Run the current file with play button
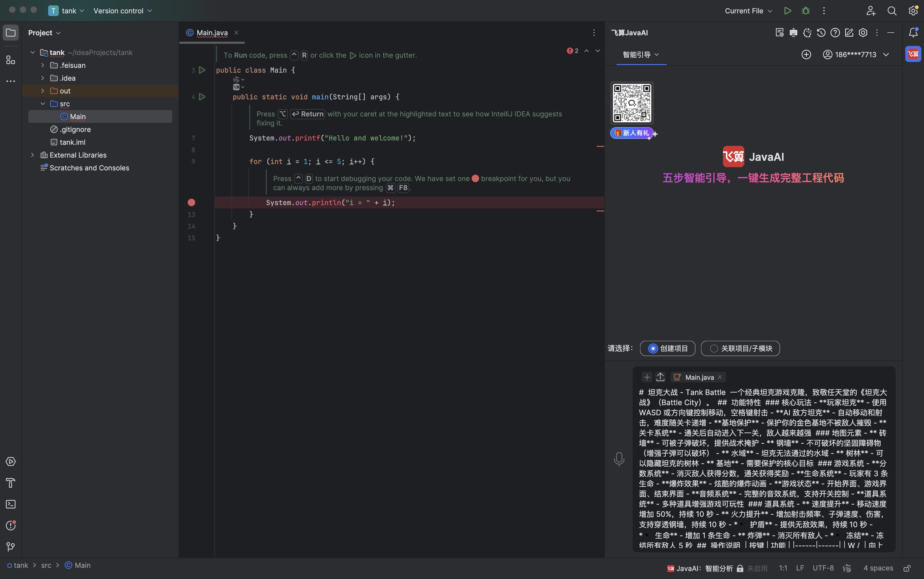This screenshot has height=579, width=924. (788, 11)
